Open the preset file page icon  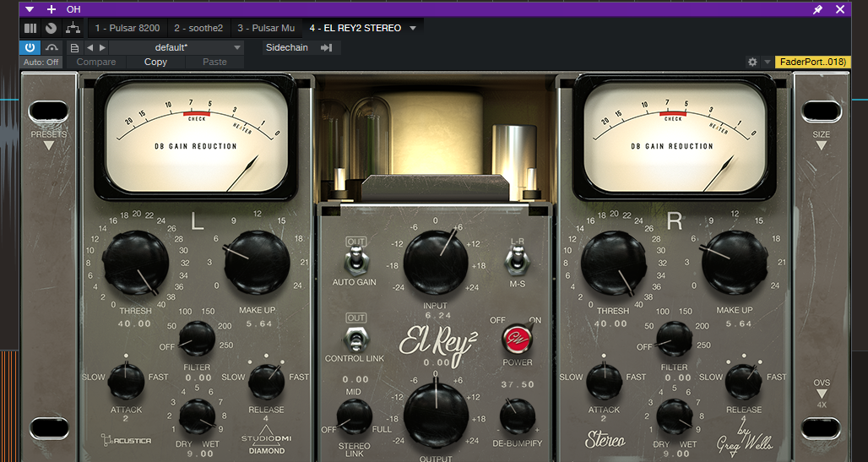tap(74, 47)
